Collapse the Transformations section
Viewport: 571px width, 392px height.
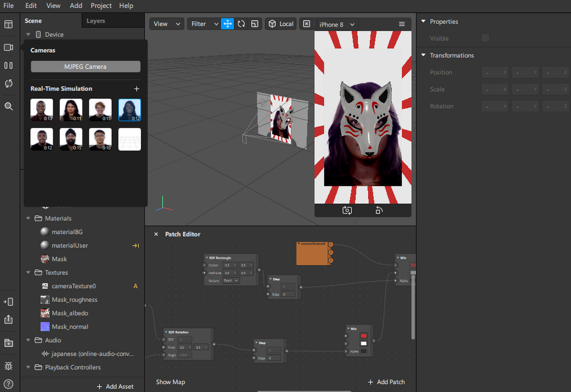point(423,55)
